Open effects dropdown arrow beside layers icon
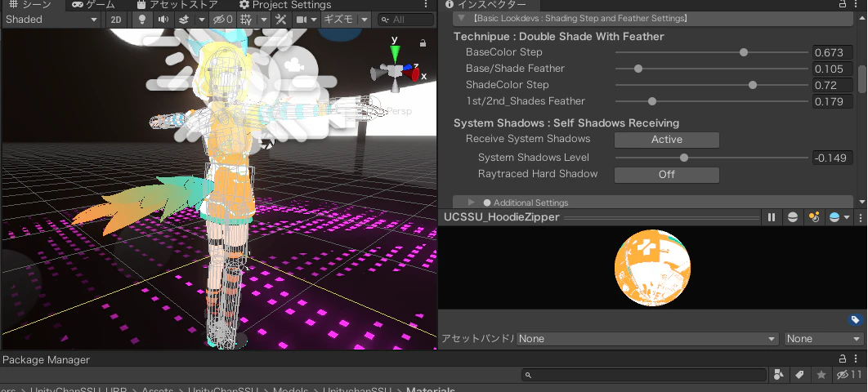This screenshot has height=392, width=868. pos(202,20)
